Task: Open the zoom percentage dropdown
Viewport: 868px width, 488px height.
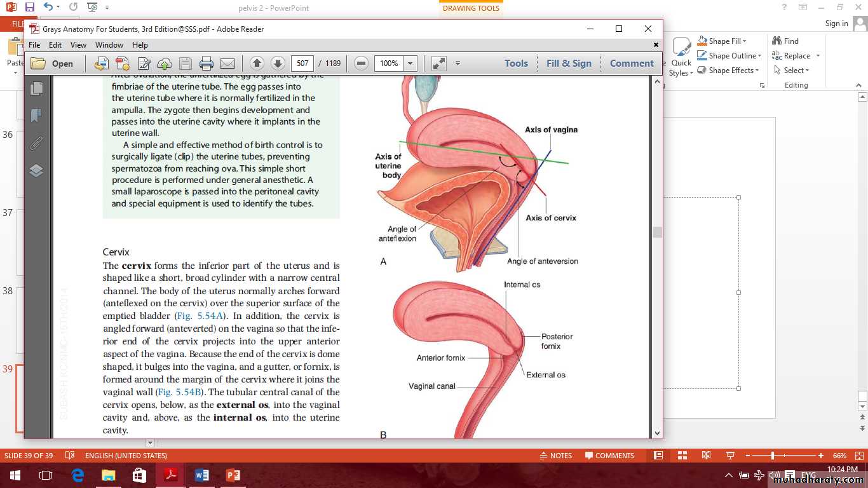Action: [410, 64]
